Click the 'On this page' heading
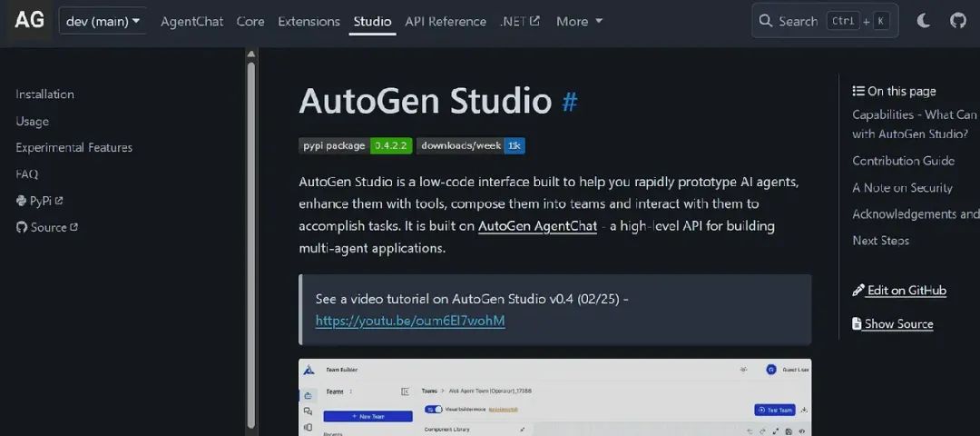Screen dimensions: 980x436 [x=894, y=92]
